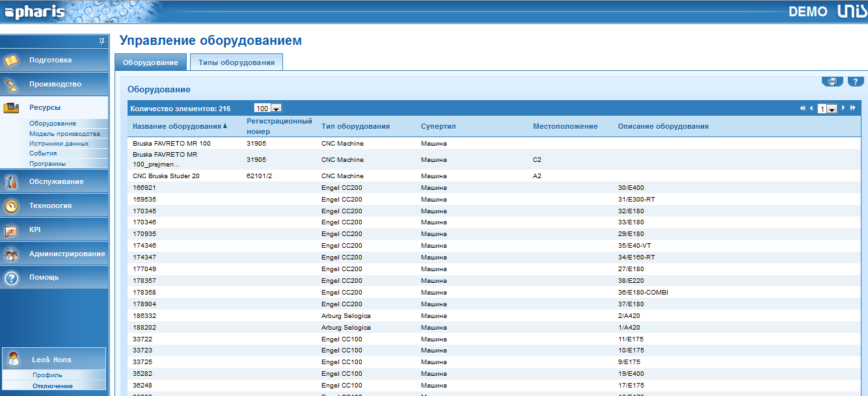
Task: Click description 36/E180-COMBI cell
Action: pyautogui.click(x=643, y=293)
